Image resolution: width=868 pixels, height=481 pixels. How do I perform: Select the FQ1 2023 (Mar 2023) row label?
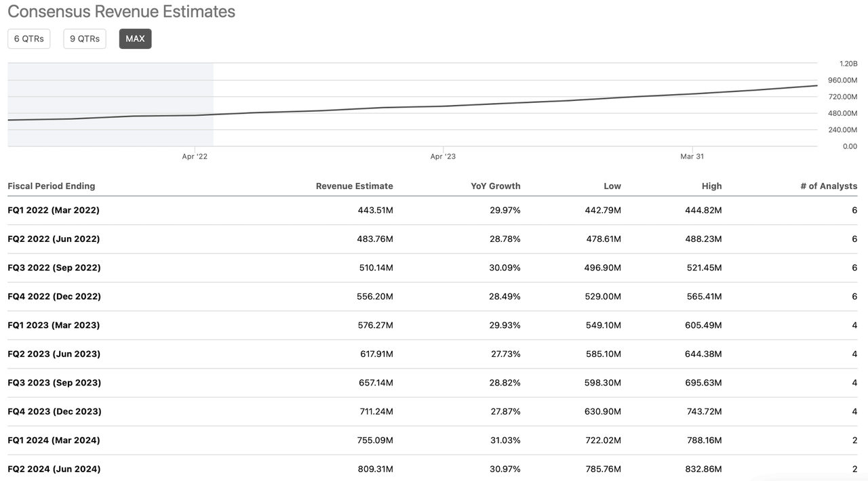(54, 325)
